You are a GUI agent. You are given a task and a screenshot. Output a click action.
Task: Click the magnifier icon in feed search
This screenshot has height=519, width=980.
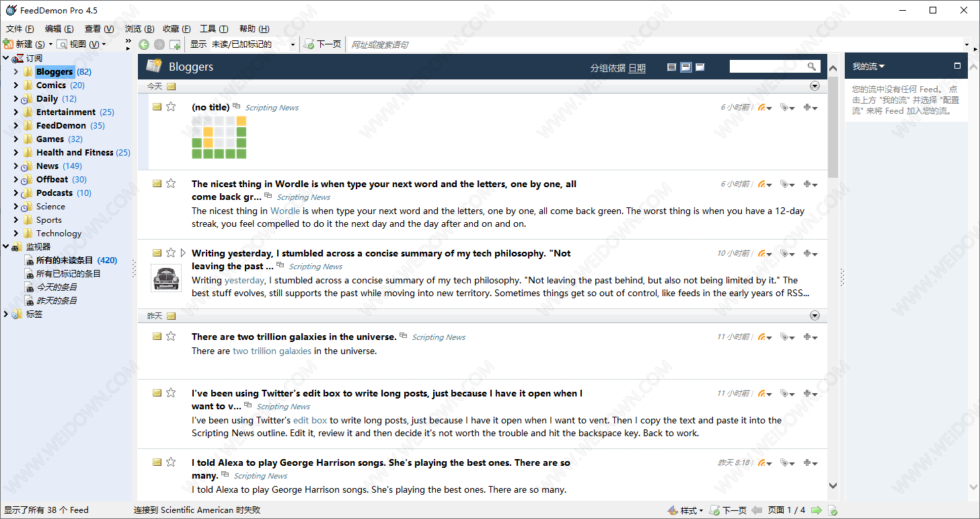[x=812, y=66]
